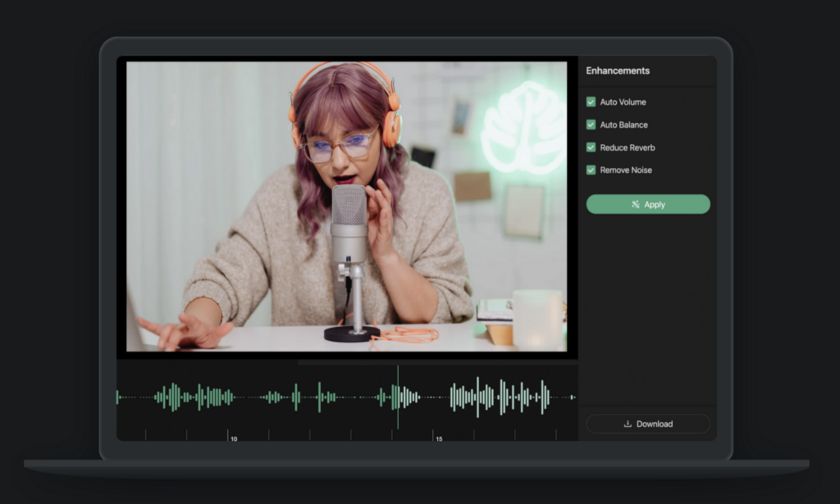The height and width of the screenshot is (504, 840).
Task: Click the horizontal scrollbar below the video
Action: (435, 361)
